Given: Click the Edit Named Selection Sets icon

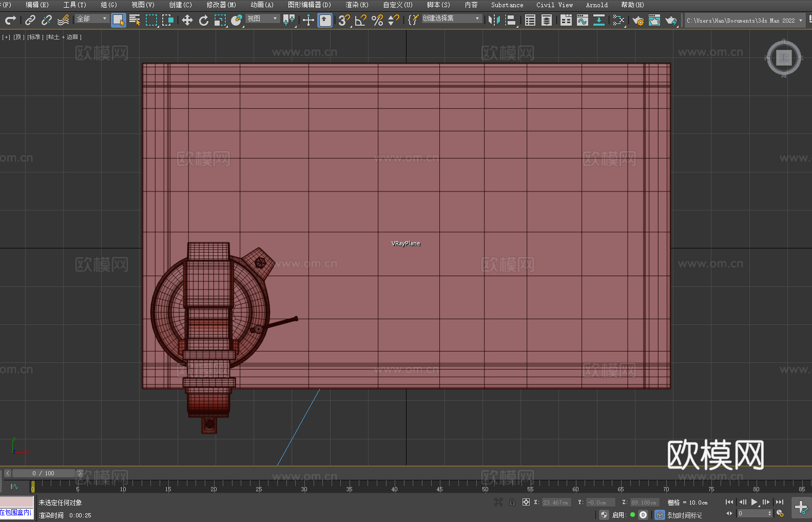Looking at the screenshot, I should (x=413, y=20).
